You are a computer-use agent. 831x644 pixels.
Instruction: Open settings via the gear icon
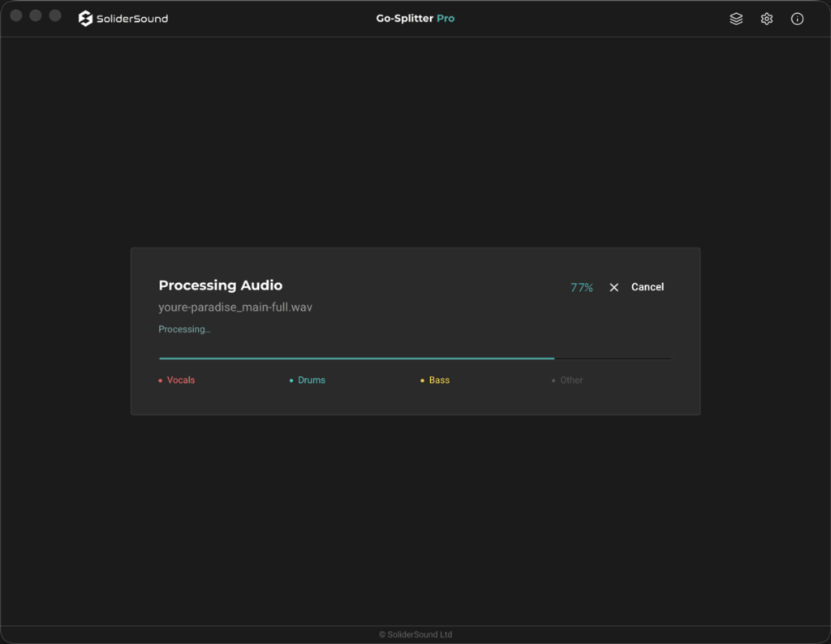(x=766, y=19)
